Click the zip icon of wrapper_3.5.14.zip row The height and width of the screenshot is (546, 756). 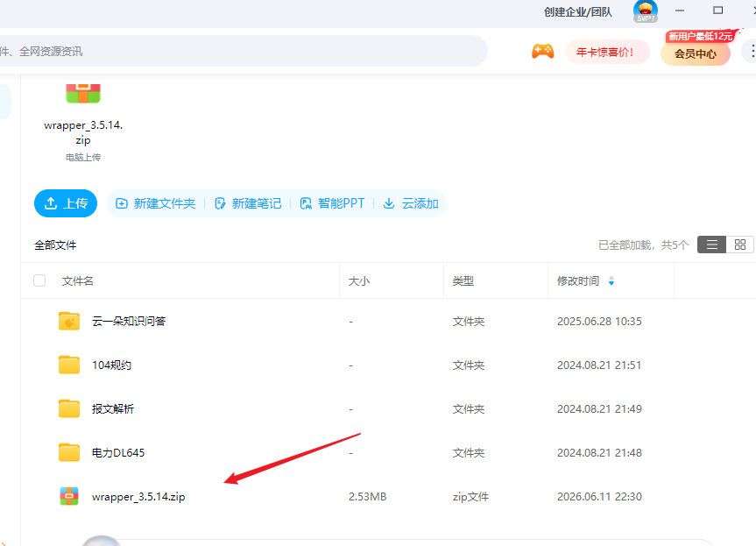pos(69,496)
